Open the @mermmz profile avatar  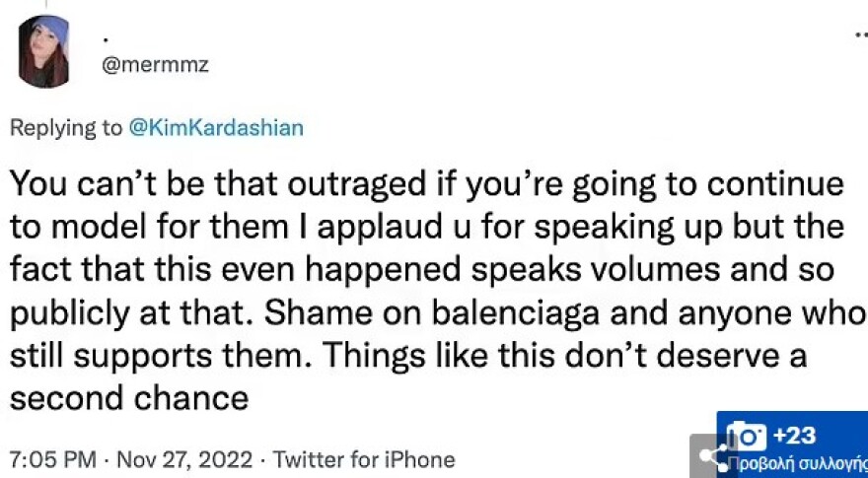(x=43, y=51)
